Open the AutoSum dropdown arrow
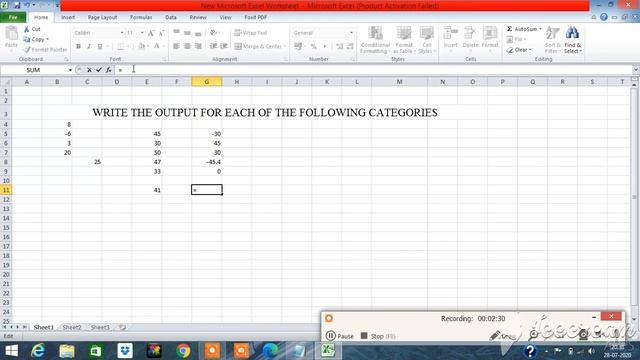Image resolution: width=640 pixels, height=360 pixels. [x=540, y=29]
